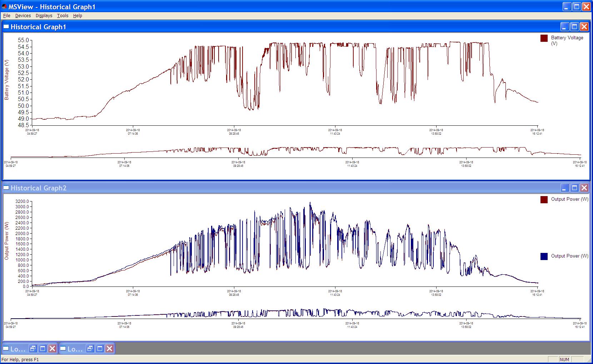Maximize the first minimized Lo... window

[43, 349]
